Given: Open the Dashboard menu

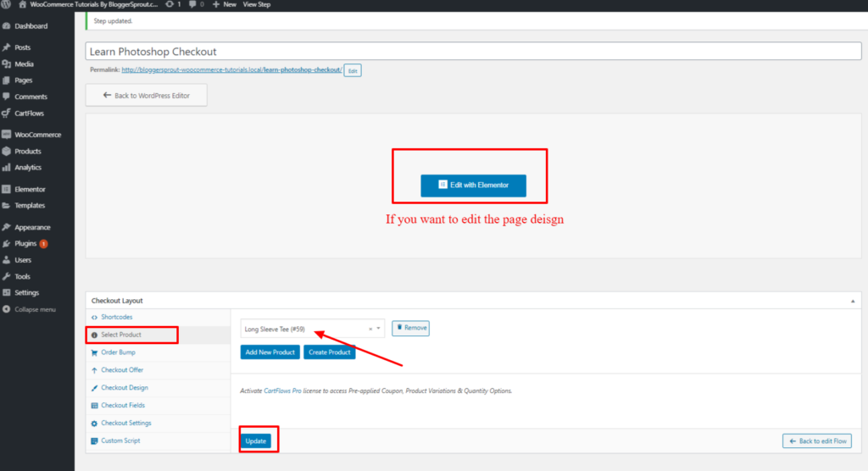Looking at the screenshot, I should click(31, 26).
